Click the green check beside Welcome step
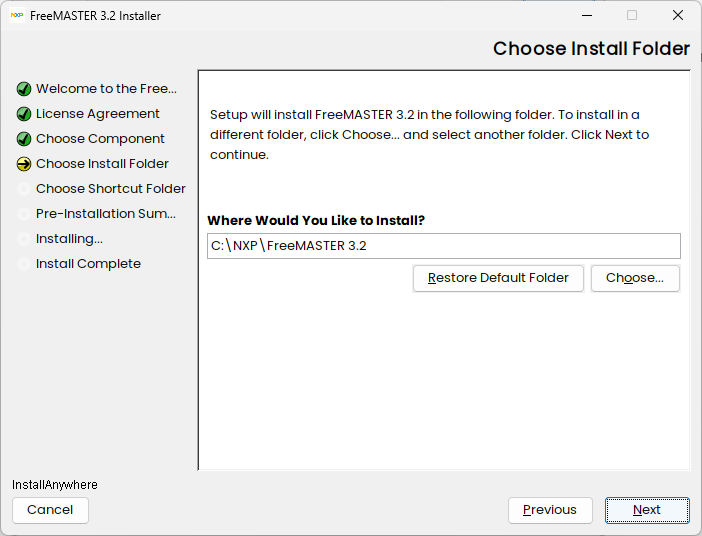The width and height of the screenshot is (702, 536). 24,89
